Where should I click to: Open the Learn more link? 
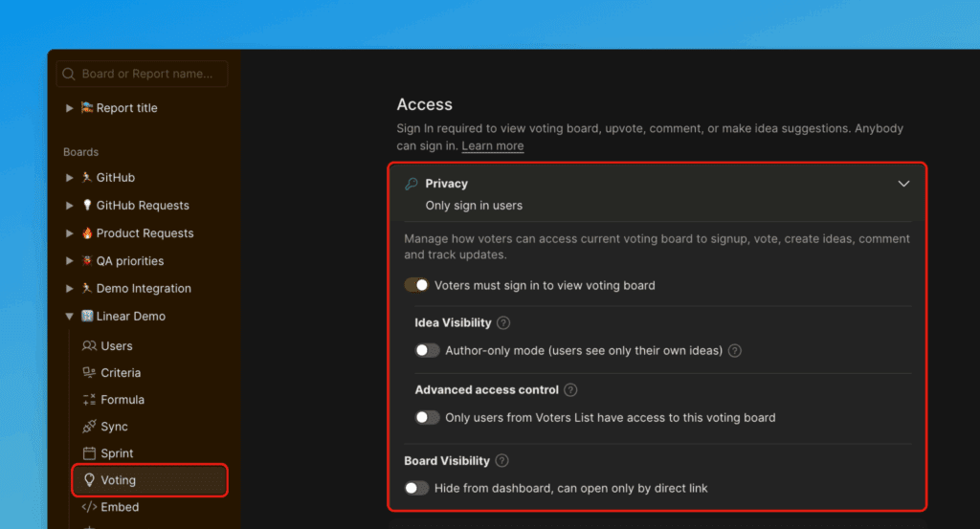(492, 146)
